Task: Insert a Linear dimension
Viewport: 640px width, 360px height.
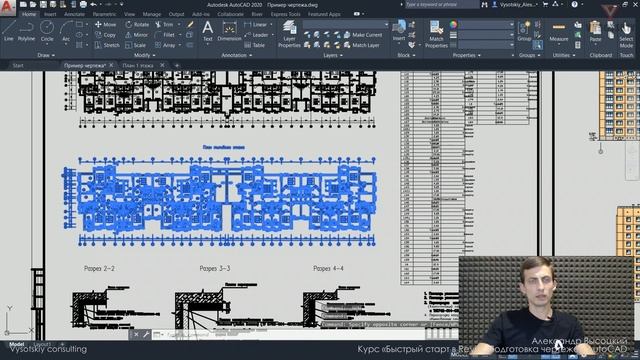Action: point(256,24)
